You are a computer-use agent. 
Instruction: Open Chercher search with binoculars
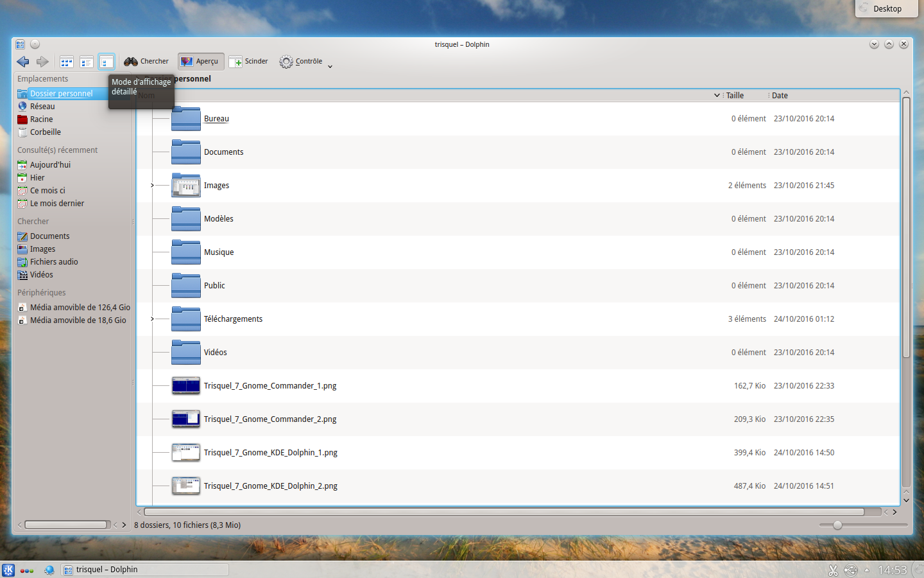click(x=146, y=62)
